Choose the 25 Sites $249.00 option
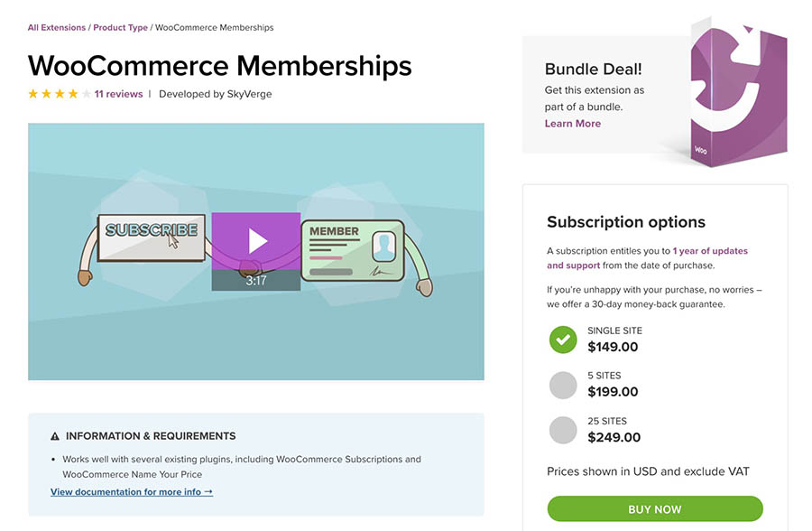812x531 pixels. (563, 430)
